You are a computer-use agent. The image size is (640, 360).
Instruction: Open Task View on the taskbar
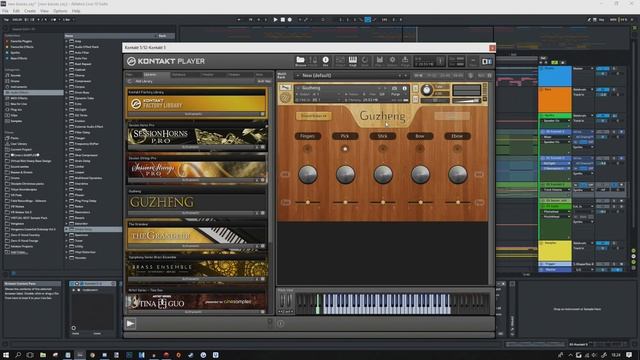point(30,355)
